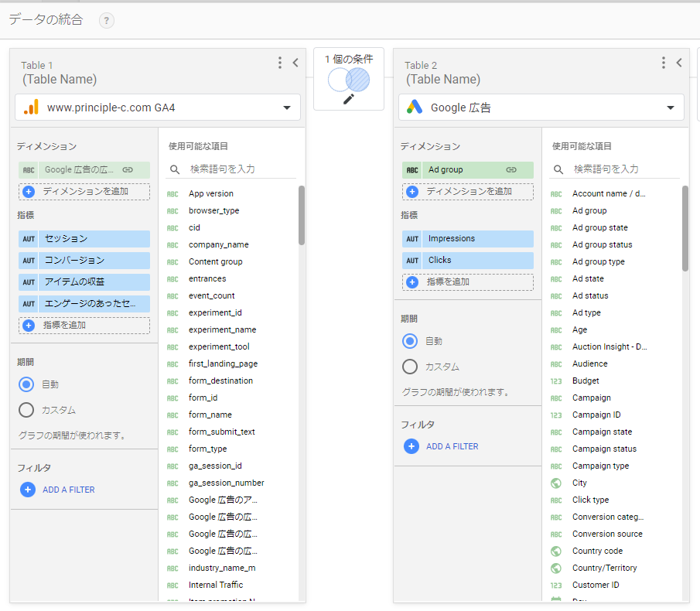Screen dimensions: 700x611
Task: Select カスタム date range in Table 2
Action: [411, 367]
